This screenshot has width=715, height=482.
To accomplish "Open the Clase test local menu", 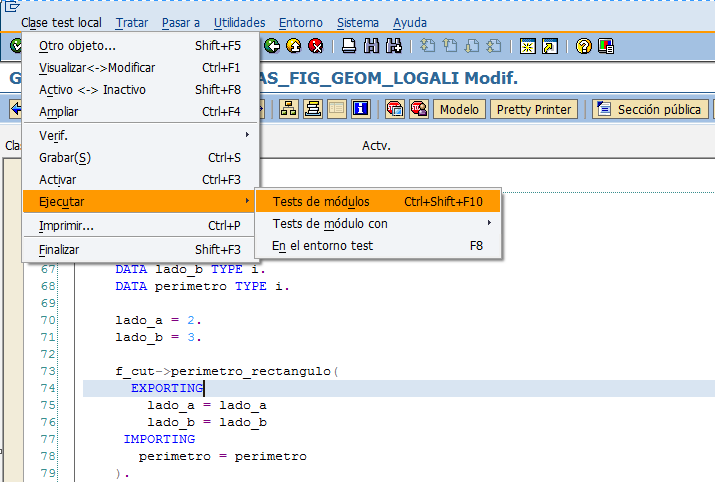I will point(61,23).
